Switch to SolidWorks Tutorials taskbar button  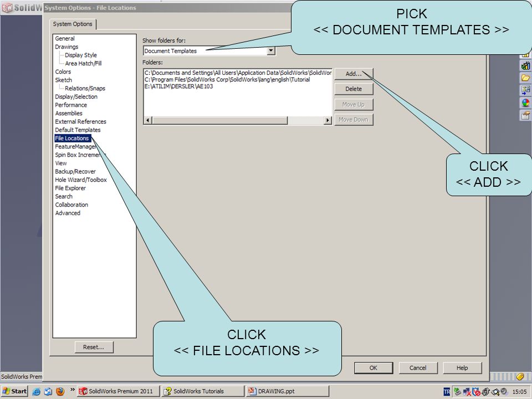[x=203, y=391]
